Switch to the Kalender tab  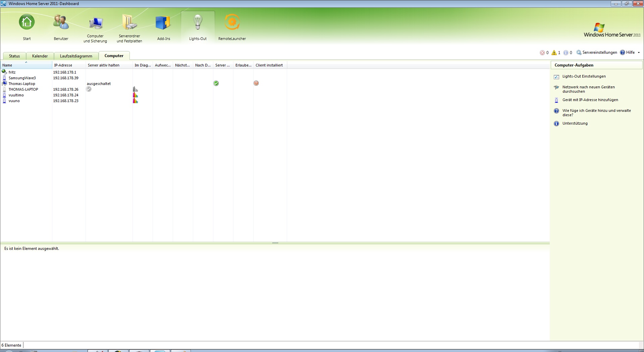[40, 56]
